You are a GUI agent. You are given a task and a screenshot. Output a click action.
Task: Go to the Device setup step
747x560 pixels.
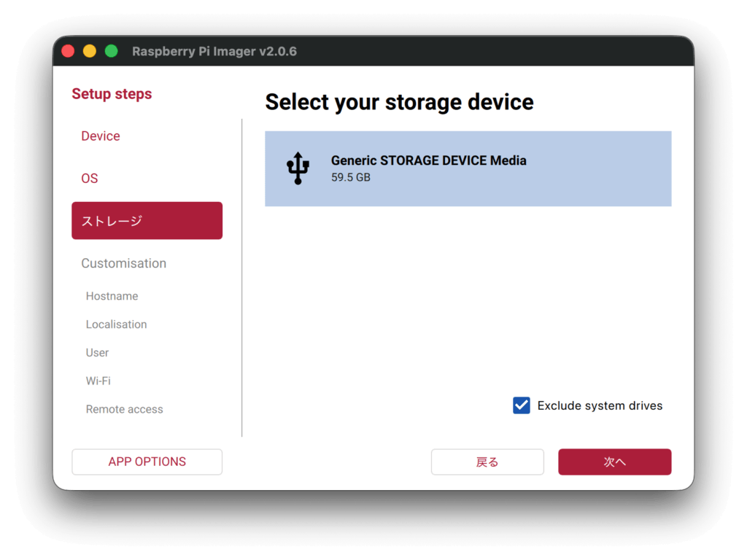101,136
